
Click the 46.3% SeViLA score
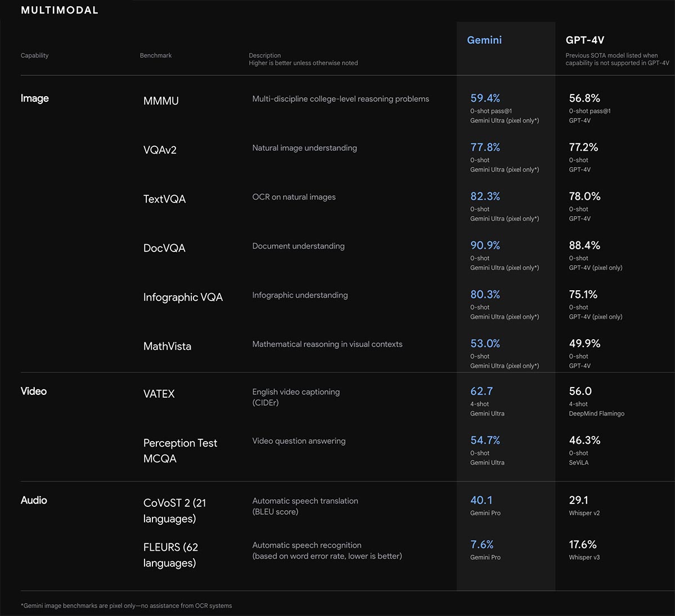584,440
